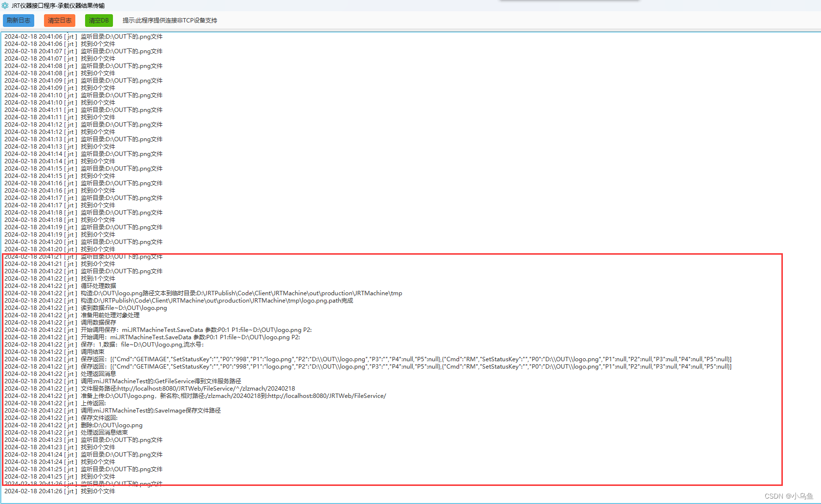821x504 pixels.
Task: Click the hint text 提示:此程序提供连接非TCP设备支持
Action: (x=170, y=21)
